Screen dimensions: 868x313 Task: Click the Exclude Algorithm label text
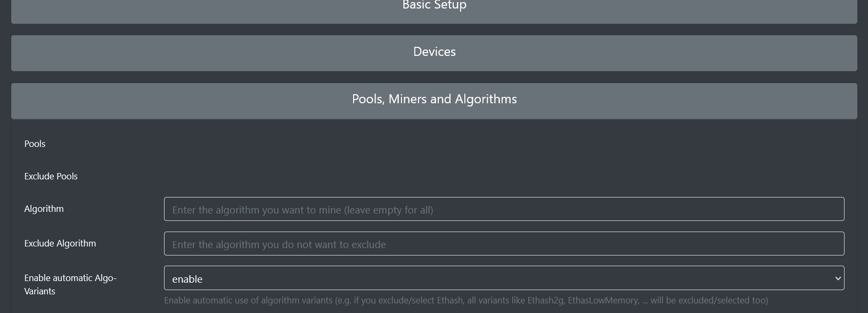[60, 243]
